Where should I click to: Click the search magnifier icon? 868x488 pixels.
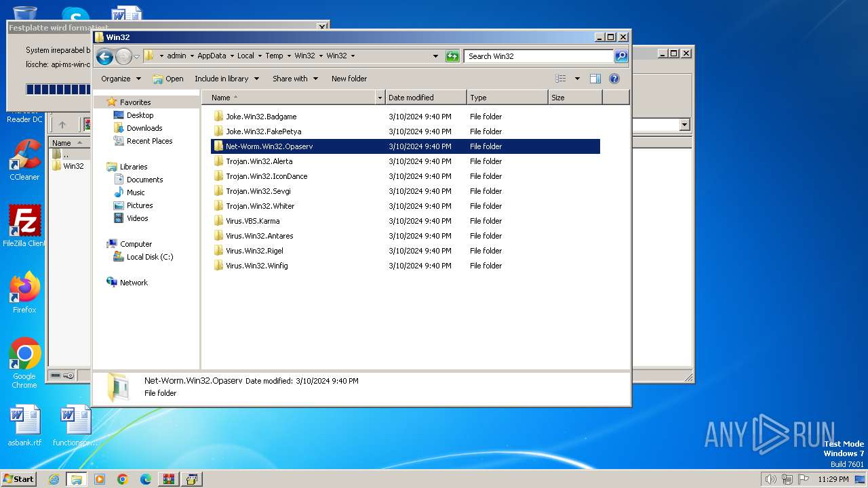click(621, 56)
